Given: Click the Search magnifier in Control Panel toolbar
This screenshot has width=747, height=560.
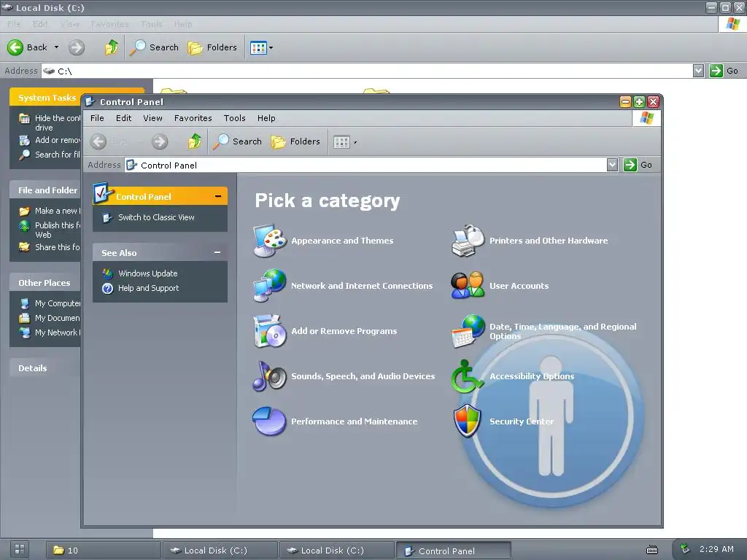Looking at the screenshot, I should tap(220, 141).
